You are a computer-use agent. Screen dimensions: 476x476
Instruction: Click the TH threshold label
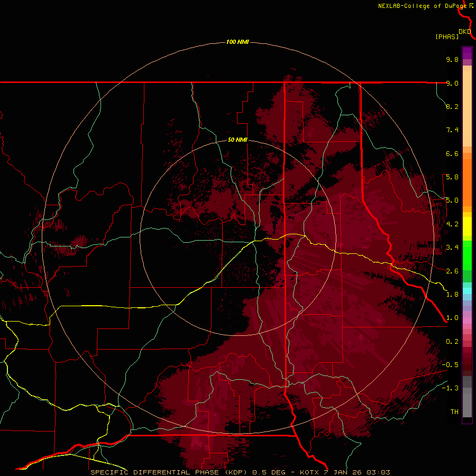point(454,412)
